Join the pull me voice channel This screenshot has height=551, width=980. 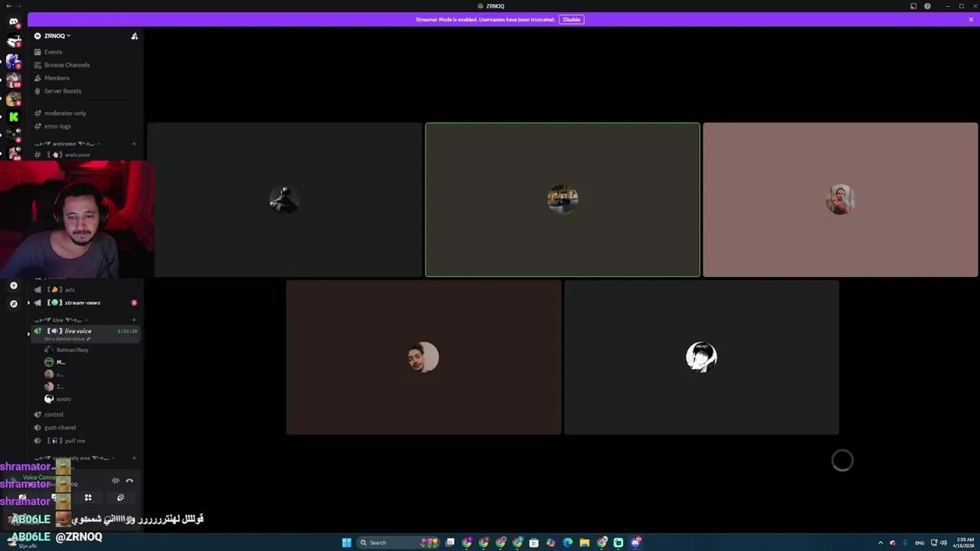[86, 441]
